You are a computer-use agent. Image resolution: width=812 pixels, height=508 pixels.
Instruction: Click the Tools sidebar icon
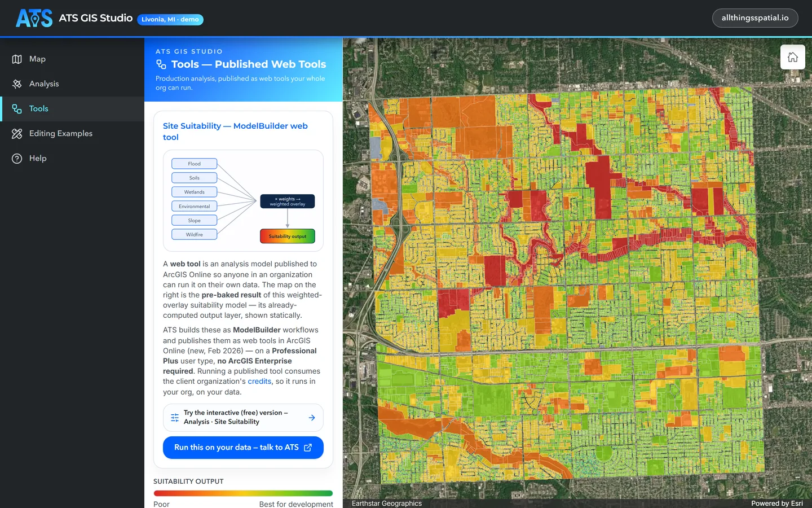[x=17, y=109]
